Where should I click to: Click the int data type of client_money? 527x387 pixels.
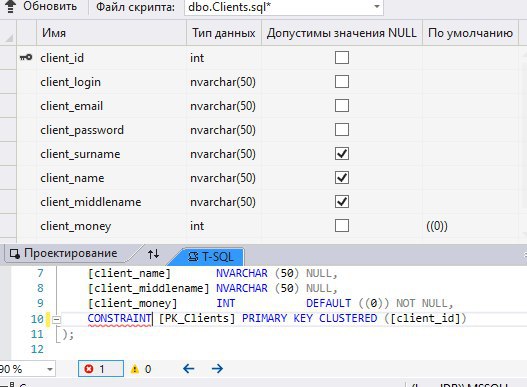tap(224, 226)
